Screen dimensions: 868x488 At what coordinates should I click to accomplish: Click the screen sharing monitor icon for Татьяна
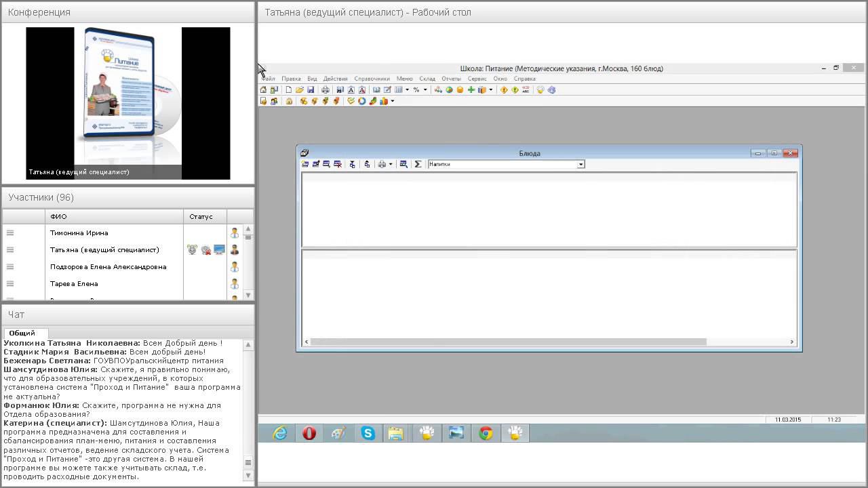pyautogui.click(x=219, y=249)
